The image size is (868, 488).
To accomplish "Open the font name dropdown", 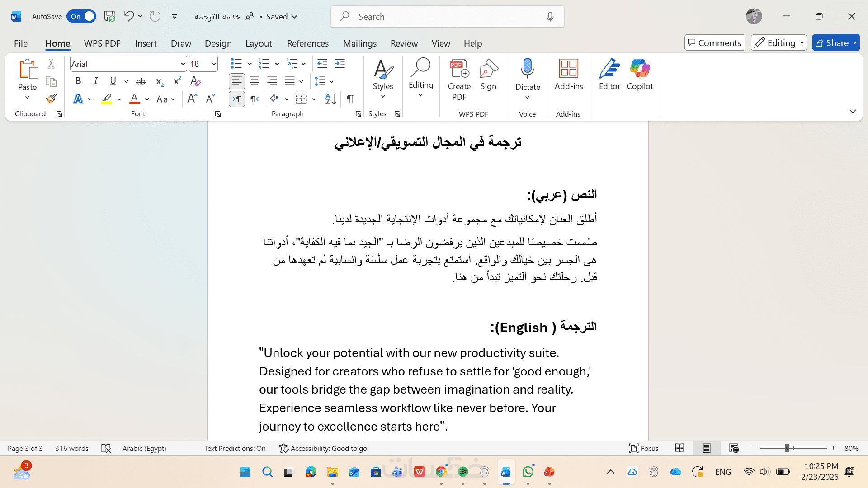I will tap(183, 64).
